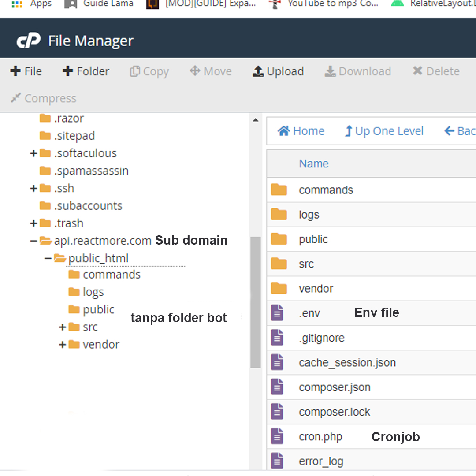Expand the .softaculous tree folder
Screen dimensions: 476x476
tap(33, 153)
